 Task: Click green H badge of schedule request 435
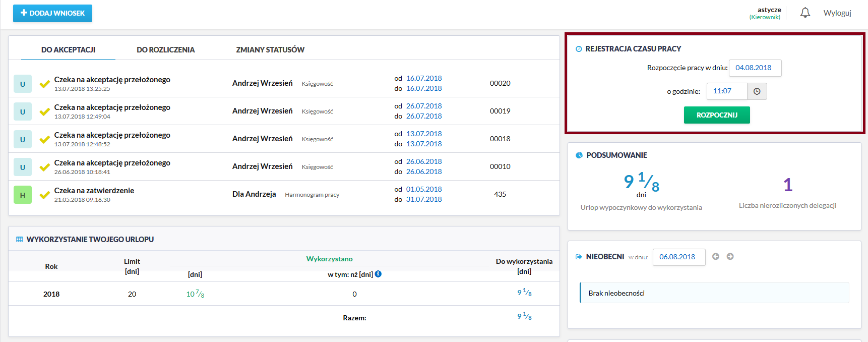[23, 195]
